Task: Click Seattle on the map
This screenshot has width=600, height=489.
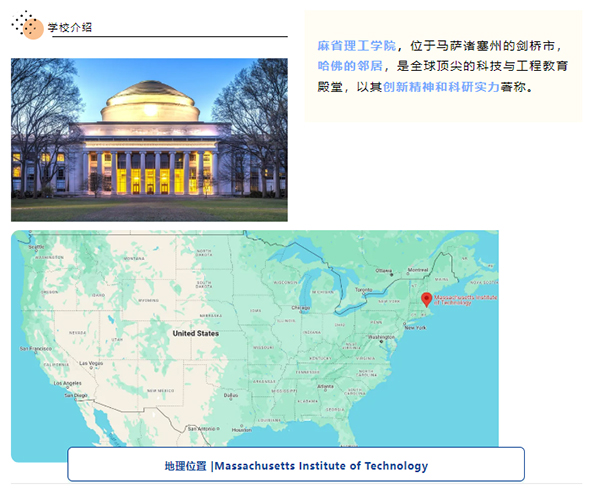Action: [x=36, y=247]
